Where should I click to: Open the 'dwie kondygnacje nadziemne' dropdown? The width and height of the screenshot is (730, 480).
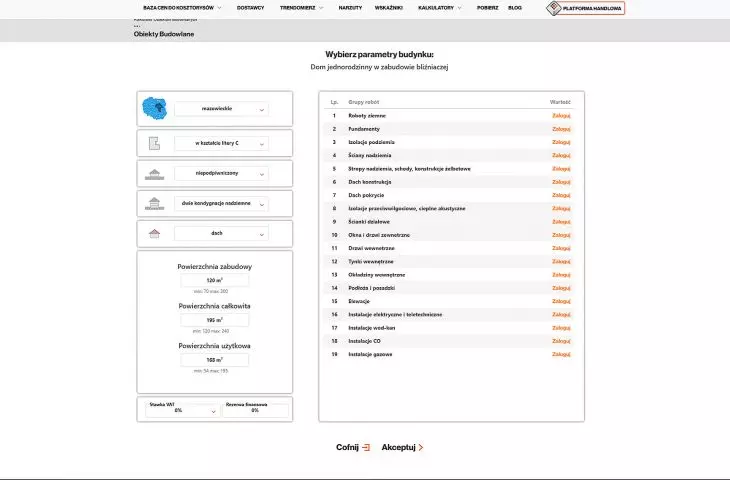coord(221,203)
